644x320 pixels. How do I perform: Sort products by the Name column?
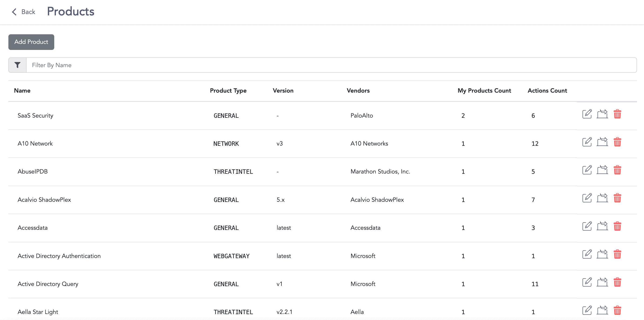[22, 90]
